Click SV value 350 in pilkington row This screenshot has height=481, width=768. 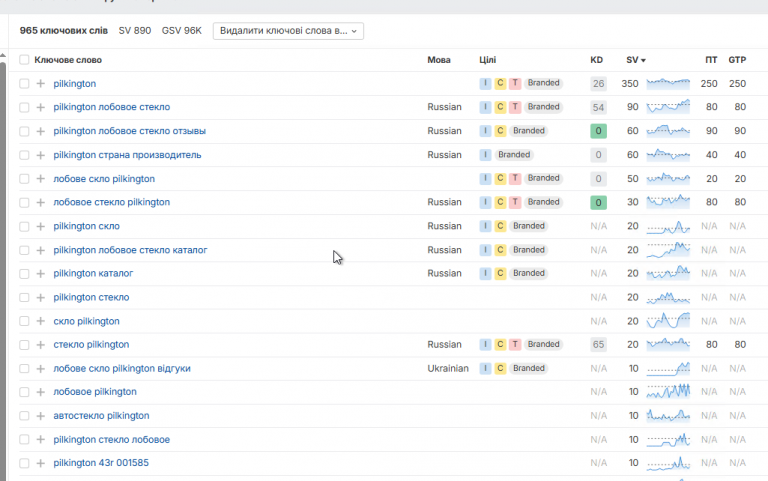coord(630,84)
